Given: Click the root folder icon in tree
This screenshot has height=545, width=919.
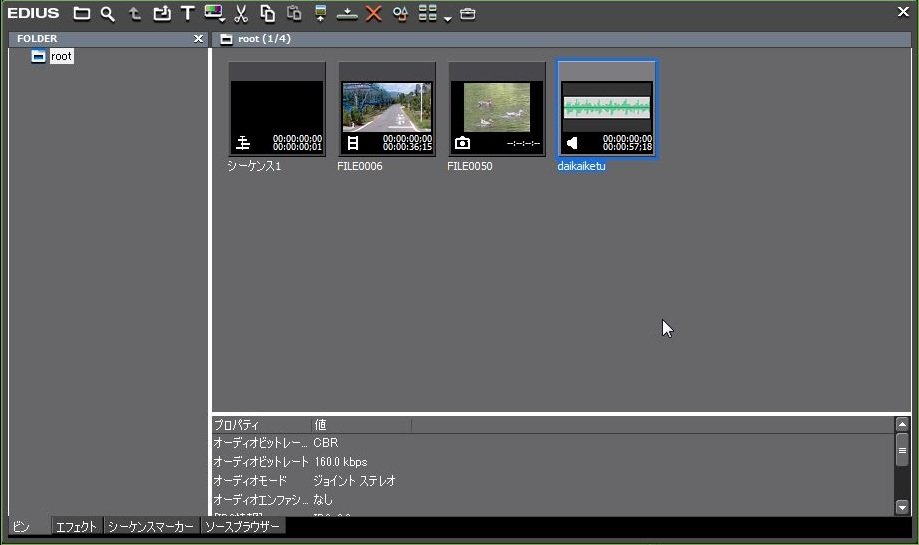Looking at the screenshot, I should (38, 56).
